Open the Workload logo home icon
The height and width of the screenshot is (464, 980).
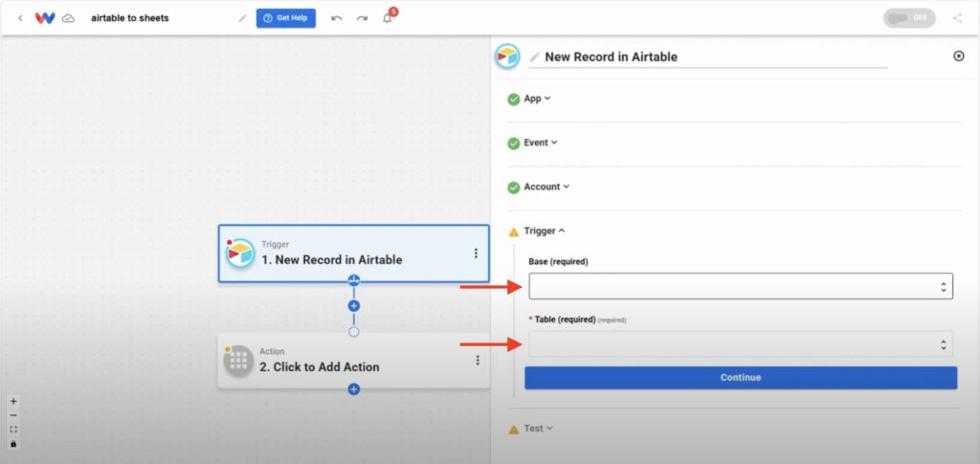point(45,18)
